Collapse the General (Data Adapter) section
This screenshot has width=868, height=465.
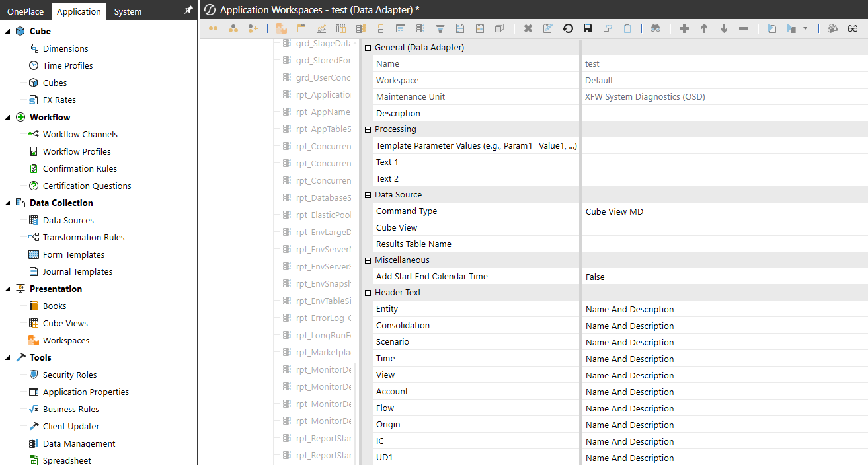coord(368,48)
